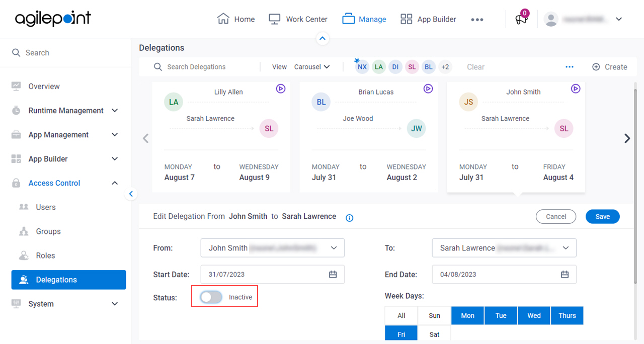Viewport: 644px width, 344px height.
Task: Expand the sidebar App Builder section
Action: tap(65, 159)
